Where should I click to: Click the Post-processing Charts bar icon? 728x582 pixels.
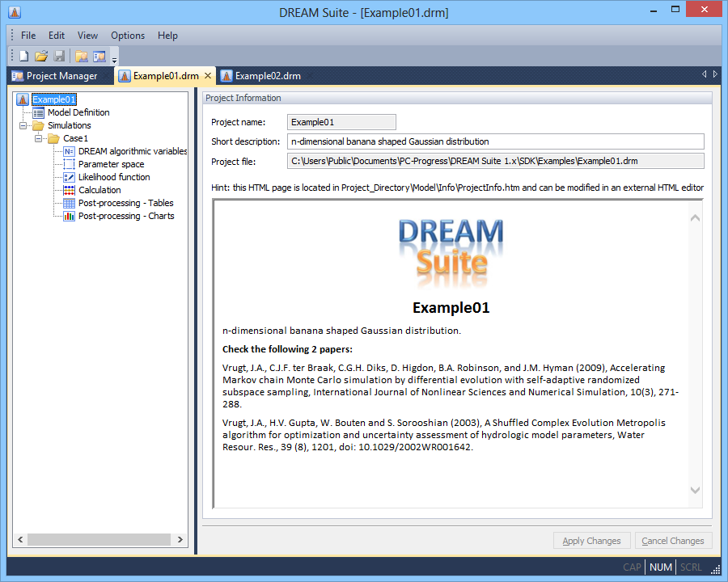70,217
